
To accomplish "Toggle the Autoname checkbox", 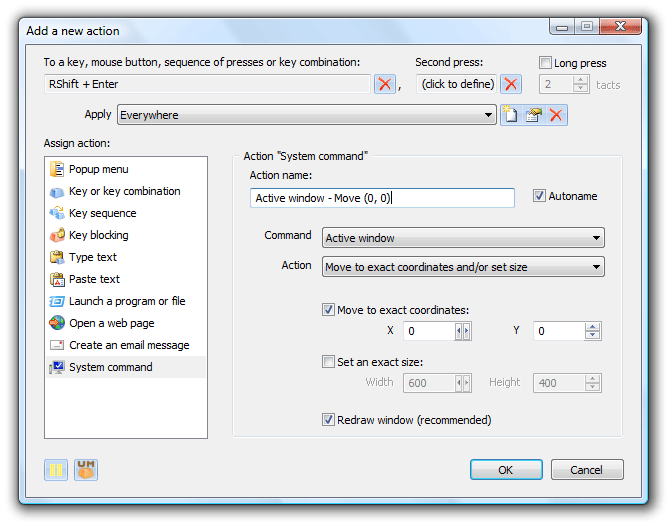I will 540,196.
